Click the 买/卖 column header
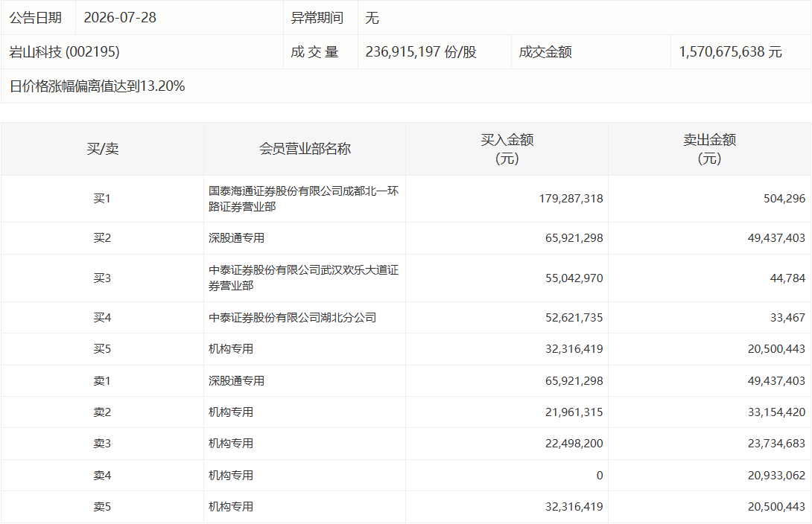 (103, 149)
